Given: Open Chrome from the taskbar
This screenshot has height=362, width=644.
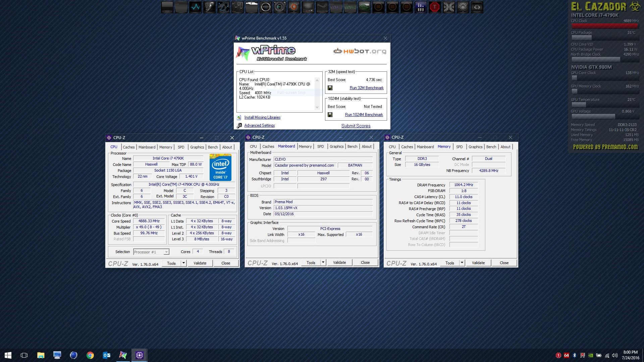Looking at the screenshot, I should 90,355.
